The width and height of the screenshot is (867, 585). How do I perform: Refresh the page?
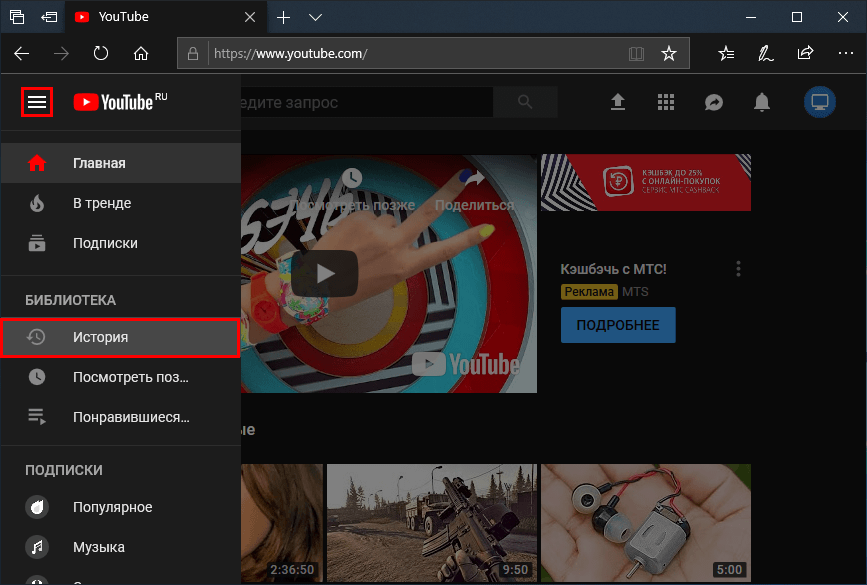tap(101, 54)
